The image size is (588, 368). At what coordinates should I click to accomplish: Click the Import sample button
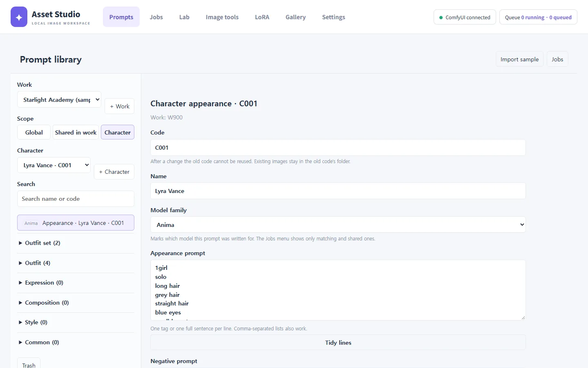tap(519, 59)
